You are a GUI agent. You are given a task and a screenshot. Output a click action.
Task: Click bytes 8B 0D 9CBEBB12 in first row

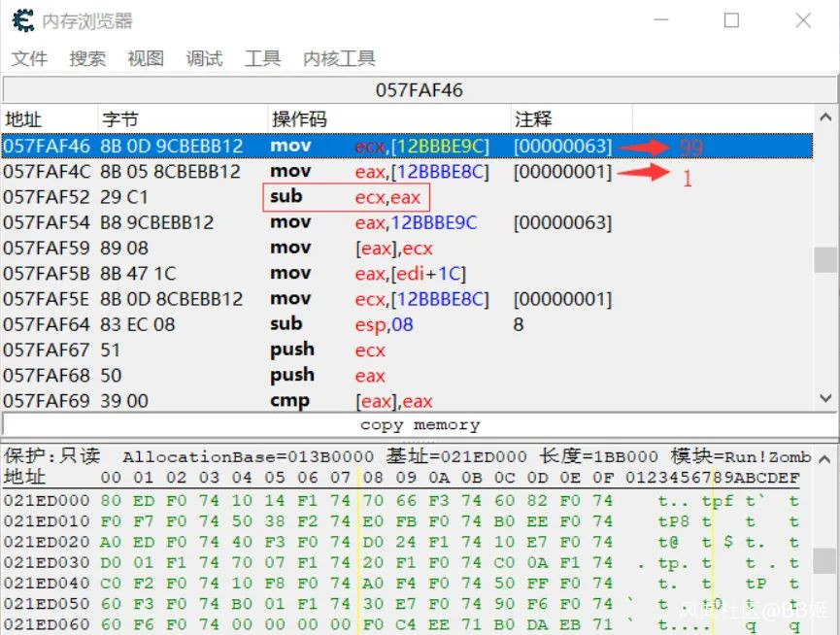coord(172,146)
